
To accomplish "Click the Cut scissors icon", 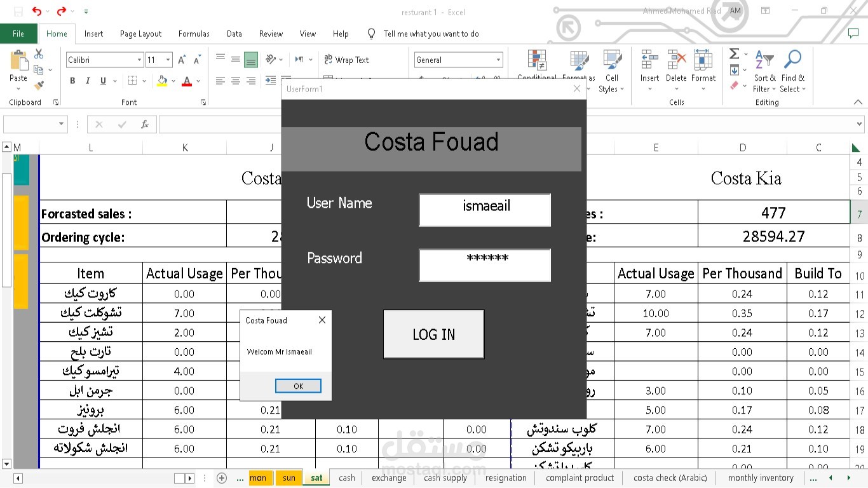I will [39, 54].
